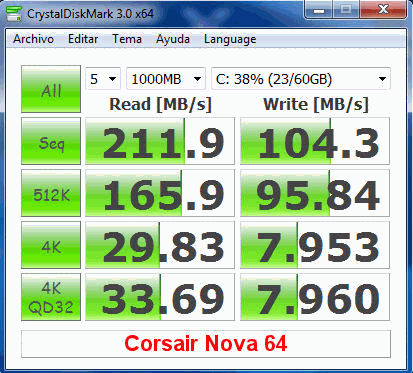The width and height of the screenshot is (413, 373).
Task: Open the Language menu
Action: click(230, 39)
